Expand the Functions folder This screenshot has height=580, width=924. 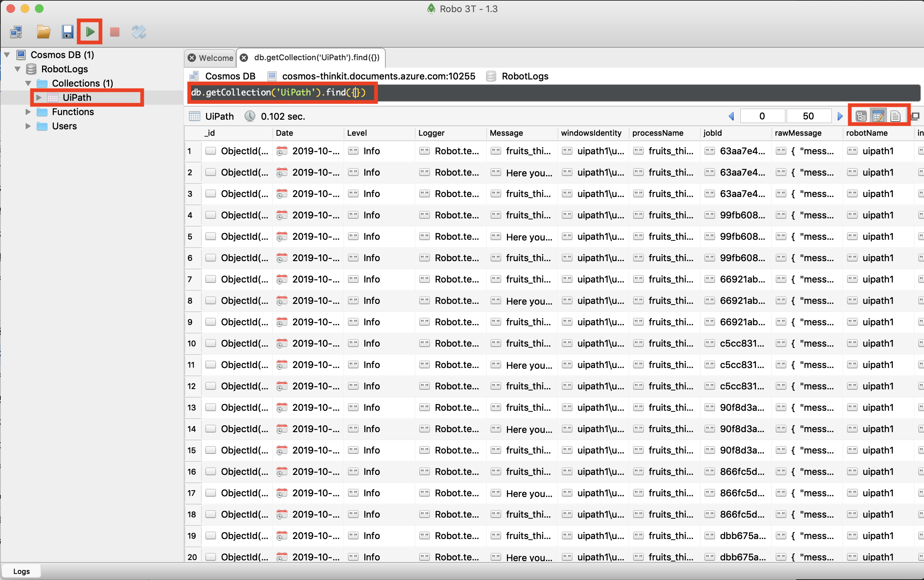pos(28,112)
